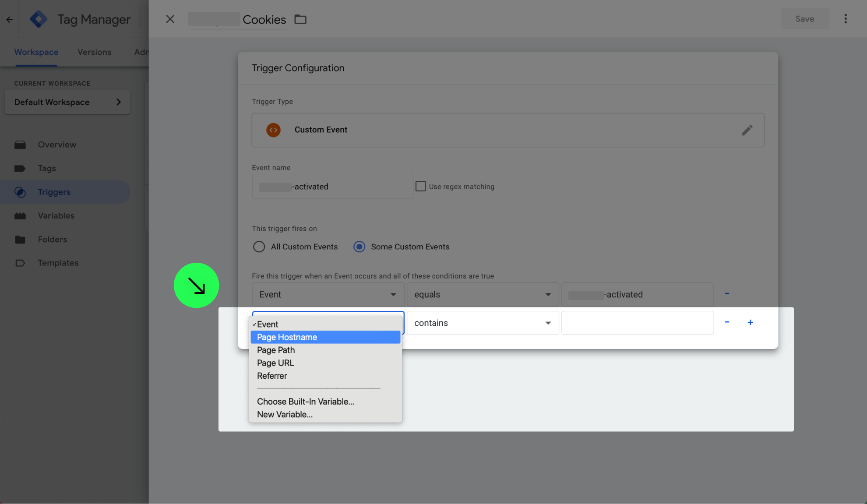Open the equals operator dropdown
The width and height of the screenshot is (867, 504).
tap(483, 294)
